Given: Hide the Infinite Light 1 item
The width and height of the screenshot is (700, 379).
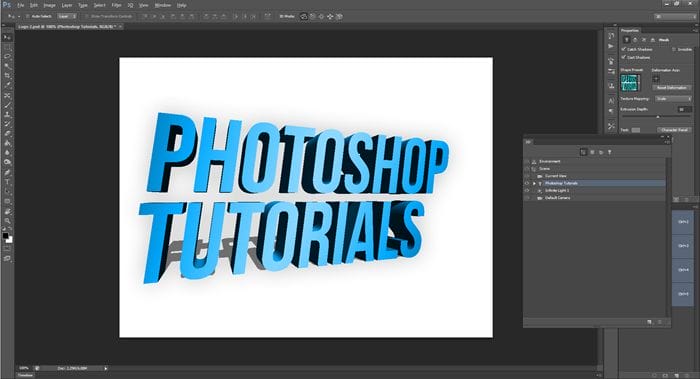Looking at the screenshot, I should pyautogui.click(x=527, y=190).
